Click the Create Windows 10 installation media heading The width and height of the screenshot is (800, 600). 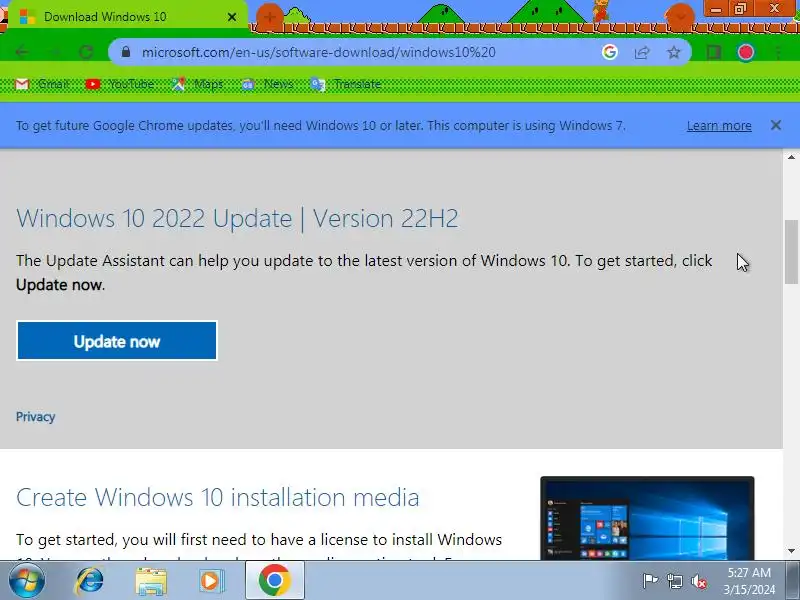[x=218, y=497]
